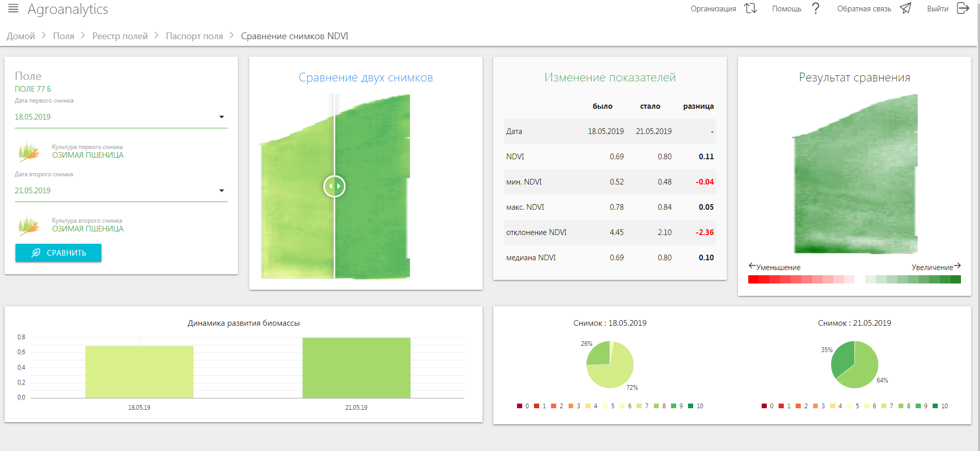Expand the second snapshot date dropdown
Screen dimensions: 980x451
(x=221, y=191)
